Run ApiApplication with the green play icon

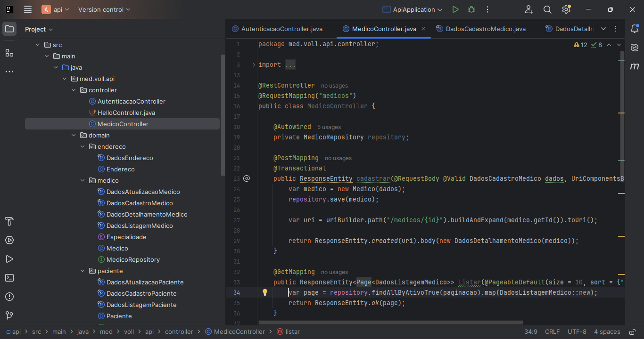point(455,9)
